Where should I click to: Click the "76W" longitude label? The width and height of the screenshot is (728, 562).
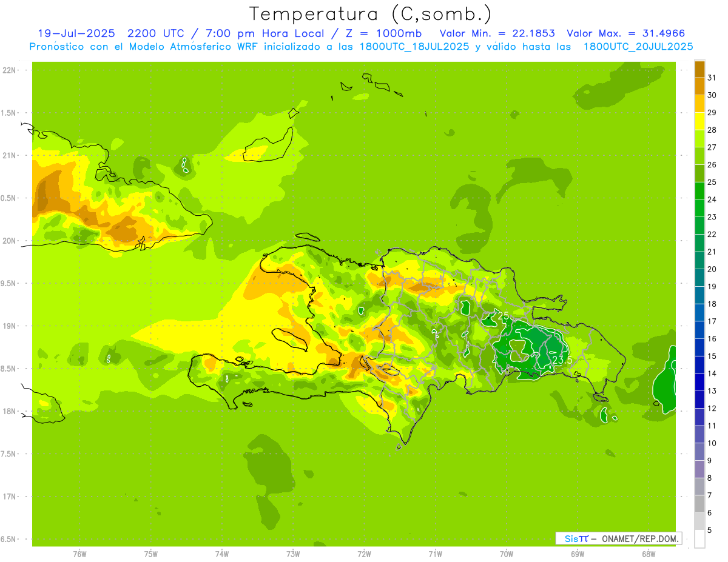[79, 554]
